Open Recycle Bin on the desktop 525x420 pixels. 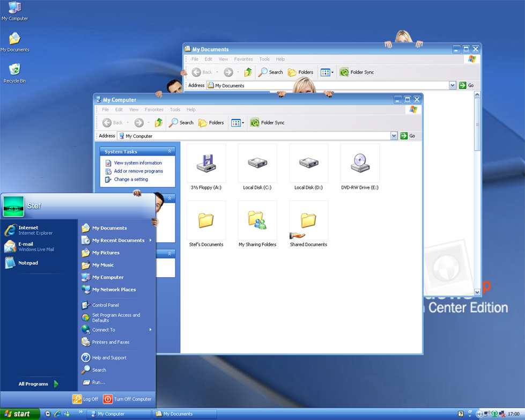pyautogui.click(x=14, y=70)
